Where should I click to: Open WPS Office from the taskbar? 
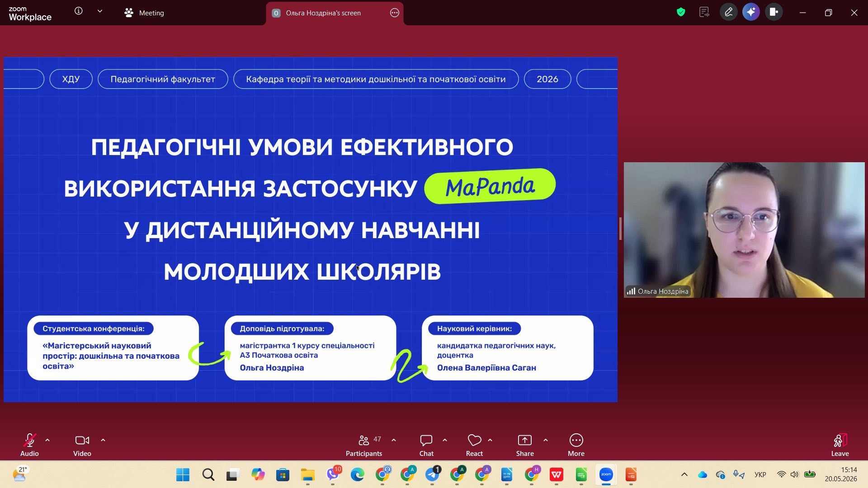pos(557,475)
